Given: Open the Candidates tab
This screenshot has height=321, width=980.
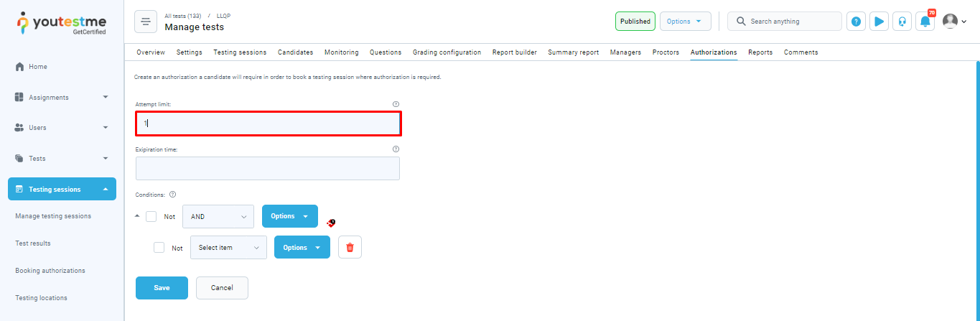Looking at the screenshot, I should click(x=295, y=52).
